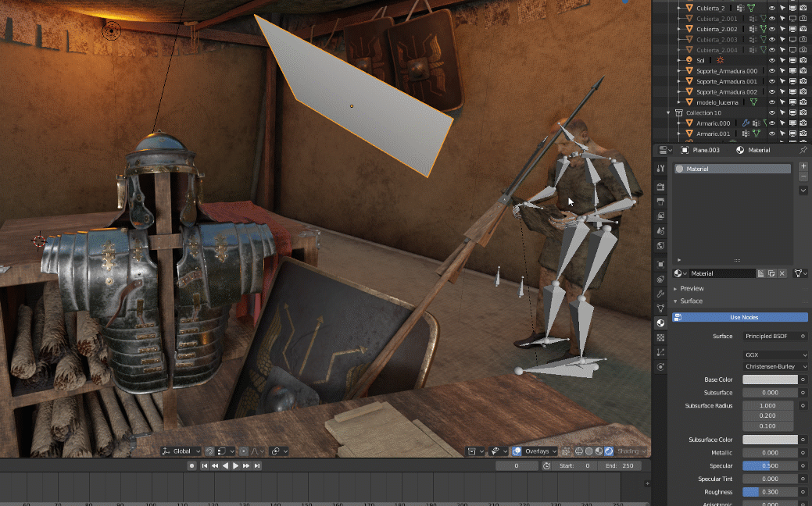Switch to the Modifiers wrench tab
The height and width of the screenshot is (506, 812).
(661, 294)
